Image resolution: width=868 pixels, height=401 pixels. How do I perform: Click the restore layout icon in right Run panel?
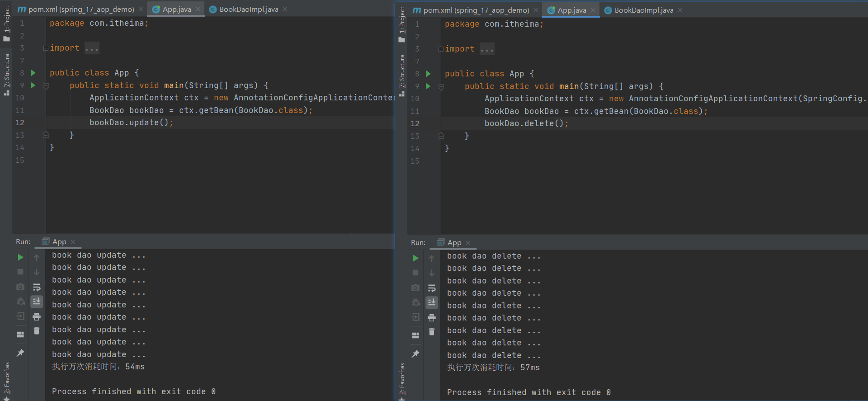coord(415,335)
